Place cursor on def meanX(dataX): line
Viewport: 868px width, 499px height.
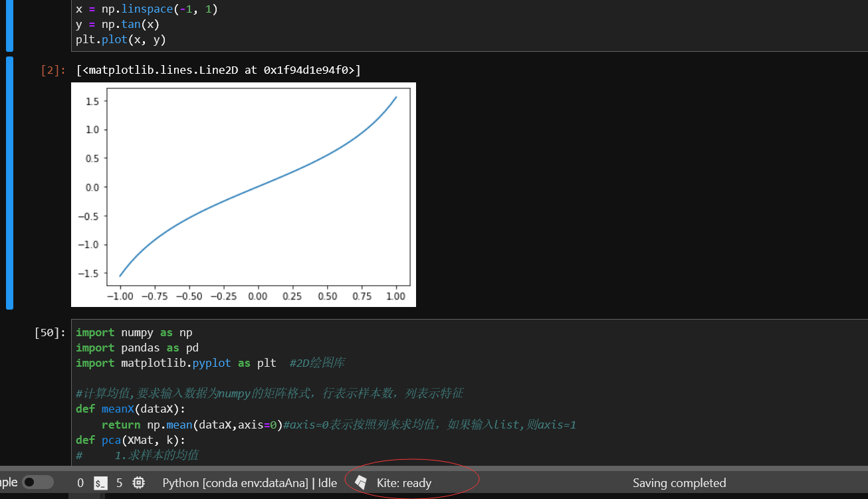[131, 409]
